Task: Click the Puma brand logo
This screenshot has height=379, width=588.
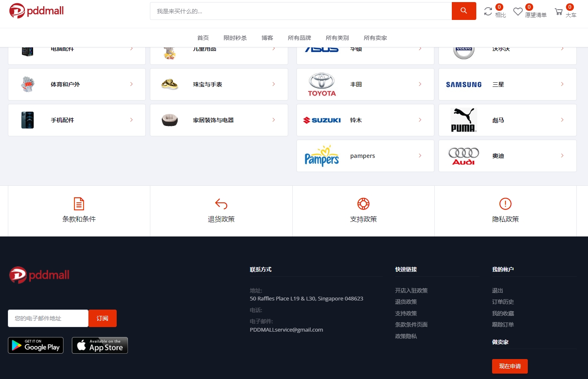Action: (x=464, y=120)
